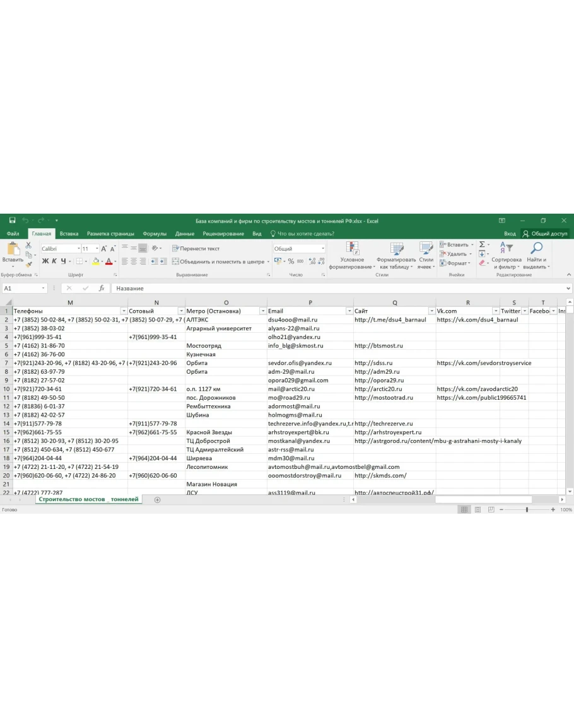Screen dimensions: 574x728
Task: Align the text to the right
Action: pyautogui.click(x=143, y=262)
